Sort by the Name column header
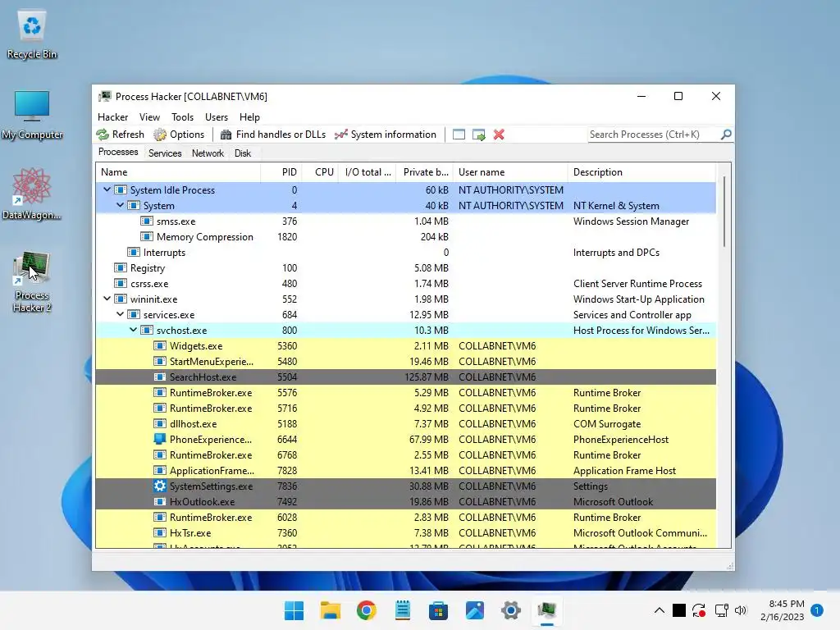This screenshot has height=630, width=840. (178, 172)
